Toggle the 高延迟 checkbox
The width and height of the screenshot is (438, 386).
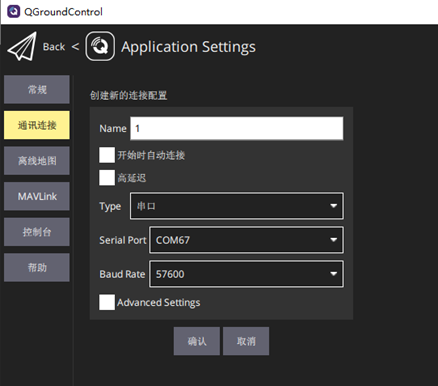pos(107,178)
